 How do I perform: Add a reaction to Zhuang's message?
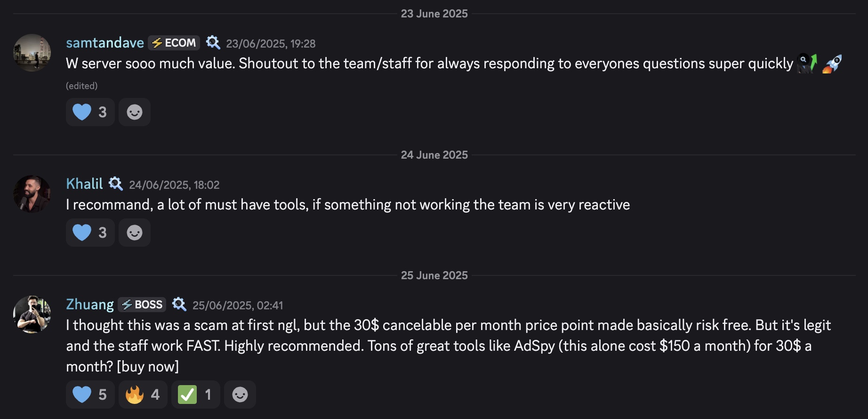tap(240, 395)
